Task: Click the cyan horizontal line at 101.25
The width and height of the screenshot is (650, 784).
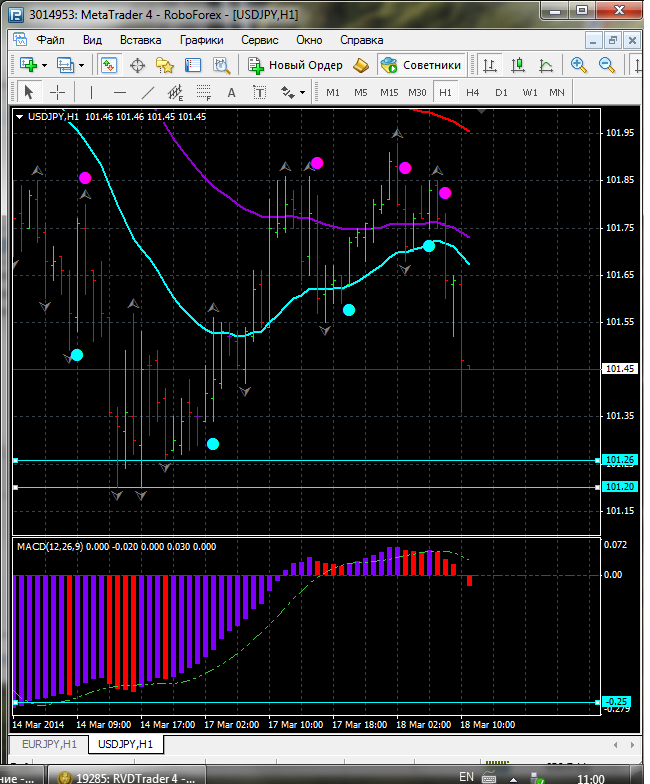Action: pos(300,460)
